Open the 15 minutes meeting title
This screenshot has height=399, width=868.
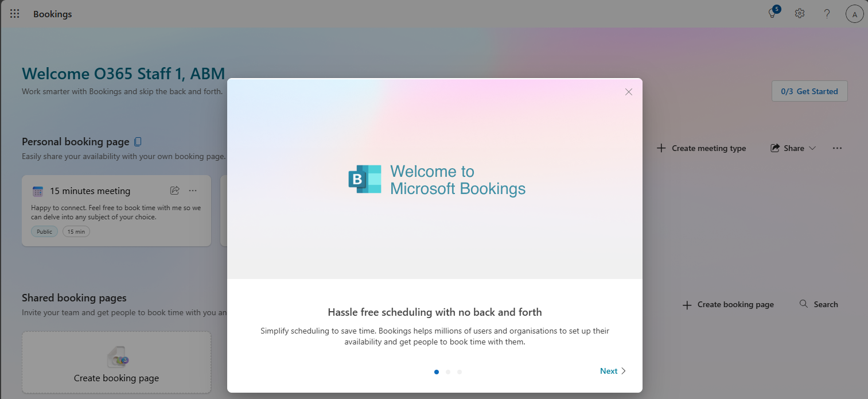(90, 191)
